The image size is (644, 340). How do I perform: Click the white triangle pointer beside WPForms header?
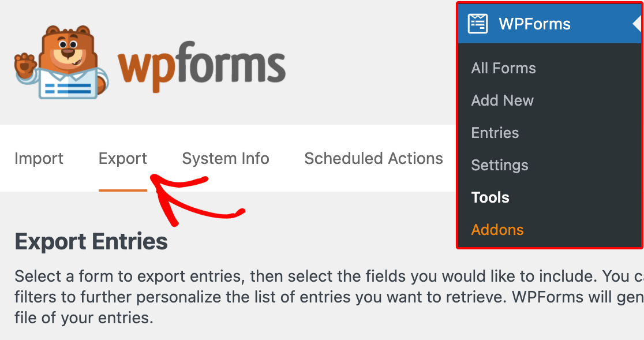click(x=638, y=24)
